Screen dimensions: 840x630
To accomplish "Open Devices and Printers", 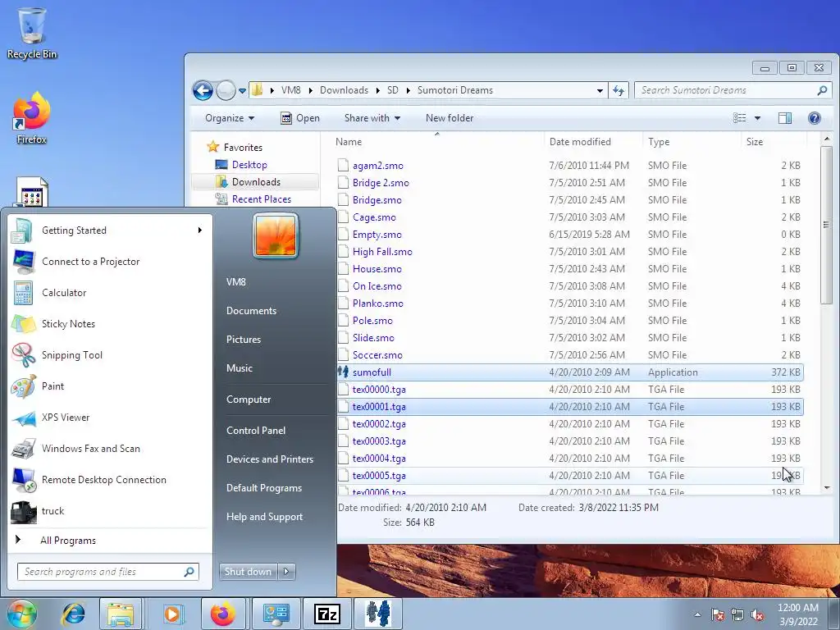I will coord(269,459).
